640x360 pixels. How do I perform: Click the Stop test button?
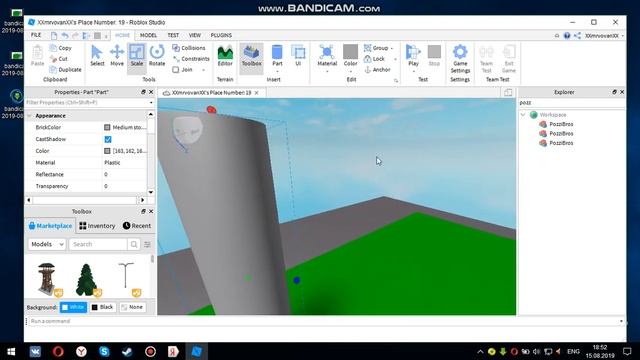pos(434,56)
